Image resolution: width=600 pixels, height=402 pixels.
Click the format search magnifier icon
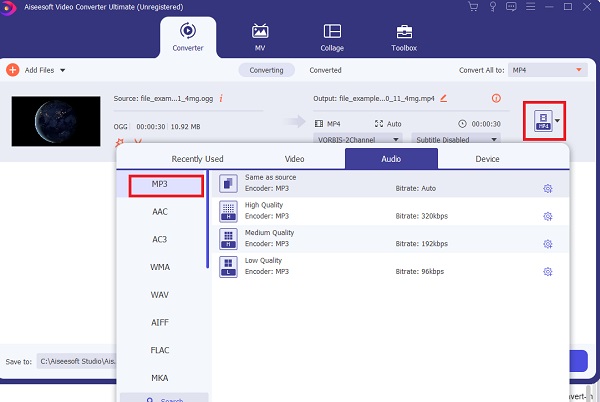150,400
